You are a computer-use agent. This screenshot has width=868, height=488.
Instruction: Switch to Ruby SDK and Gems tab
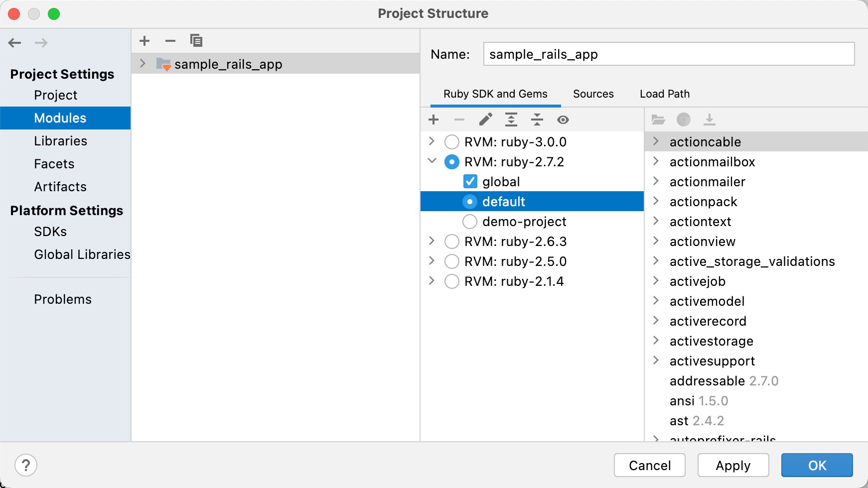coord(495,94)
